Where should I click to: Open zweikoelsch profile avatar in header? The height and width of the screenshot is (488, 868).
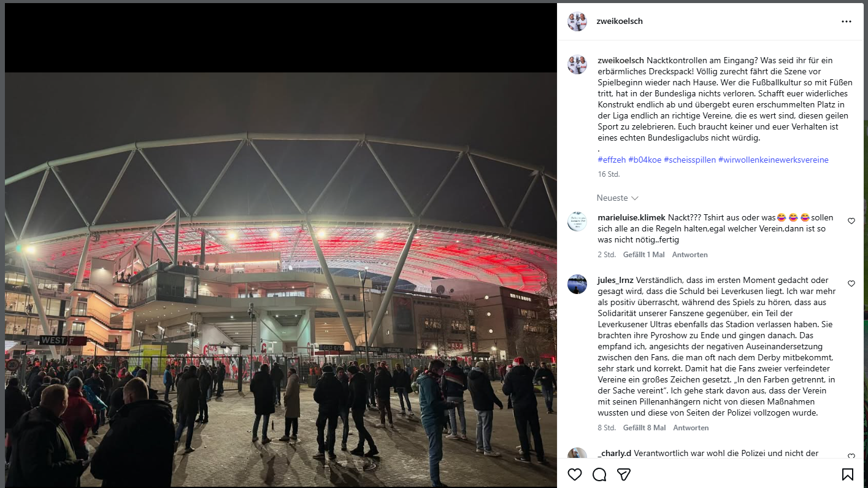coord(577,21)
